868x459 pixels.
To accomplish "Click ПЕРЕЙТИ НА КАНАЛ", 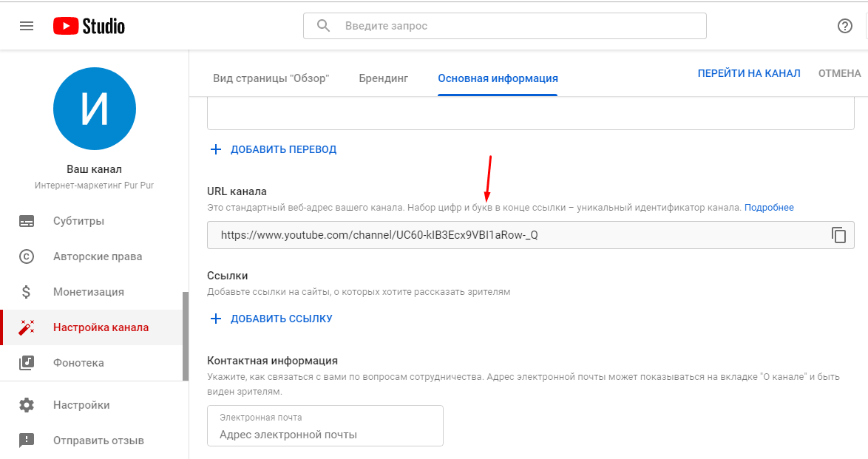I will click(749, 73).
